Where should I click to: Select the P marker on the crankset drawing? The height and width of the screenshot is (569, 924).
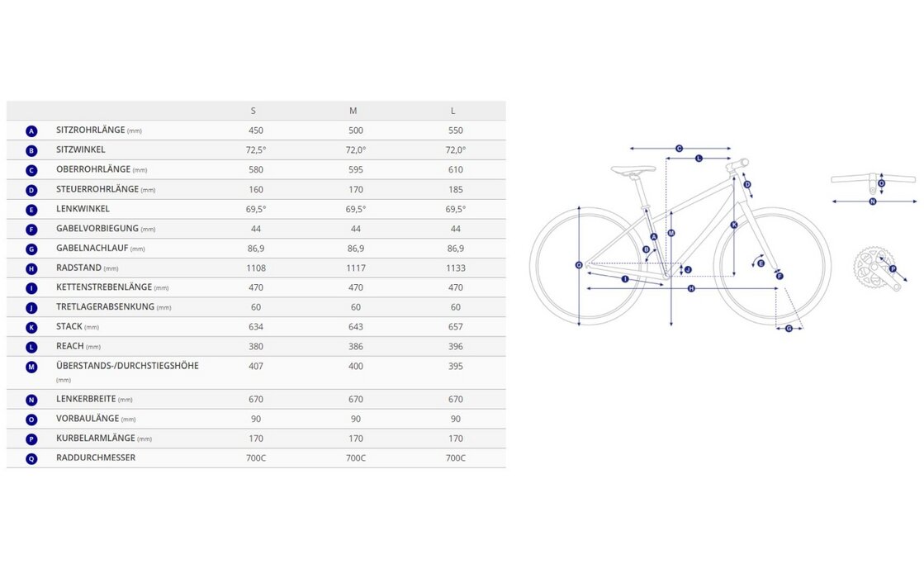[893, 268]
